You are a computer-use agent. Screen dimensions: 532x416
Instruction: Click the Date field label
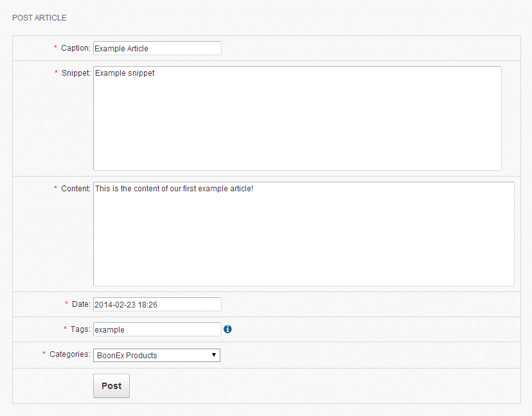(81, 304)
